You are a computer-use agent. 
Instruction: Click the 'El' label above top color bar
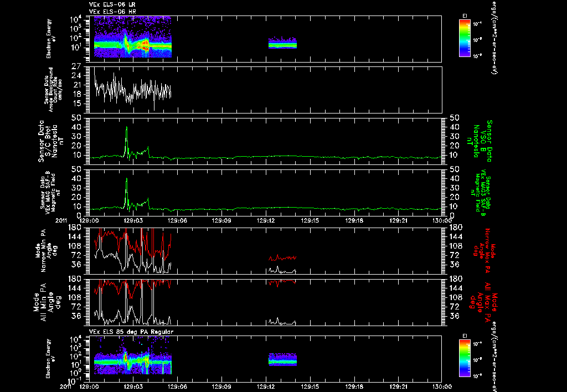pyautogui.click(x=465, y=16)
